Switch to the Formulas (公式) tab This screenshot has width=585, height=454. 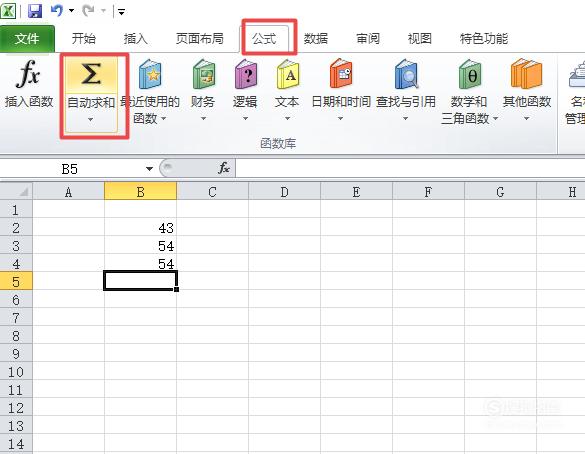tap(264, 38)
